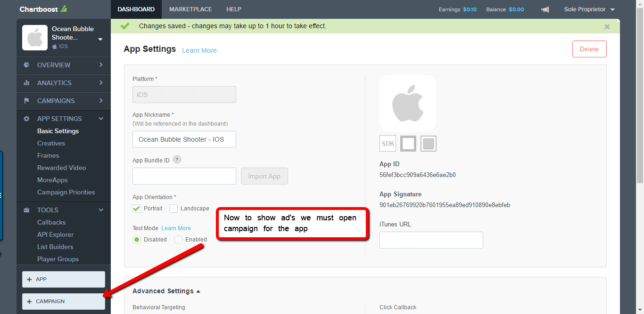Open Learn More next to Test Mode
Image resolution: width=644 pixels, height=314 pixels.
click(x=176, y=228)
